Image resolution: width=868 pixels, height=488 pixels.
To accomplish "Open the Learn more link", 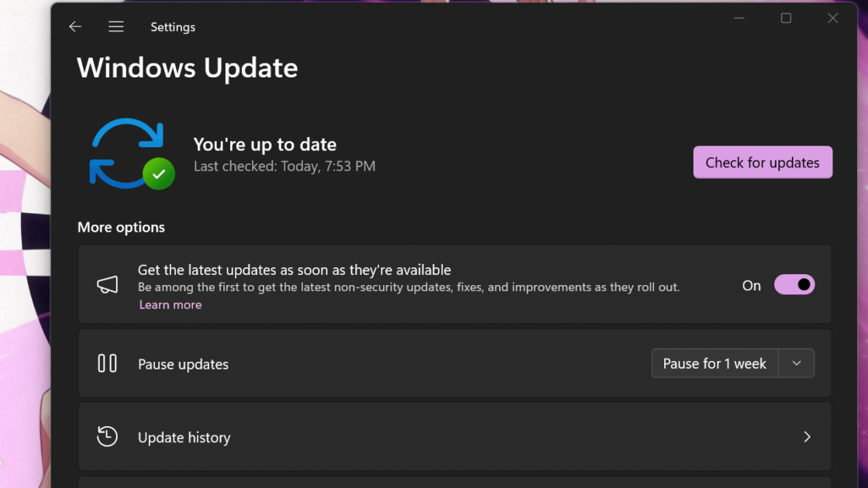I will pyautogui.click(x=170, y=305).
